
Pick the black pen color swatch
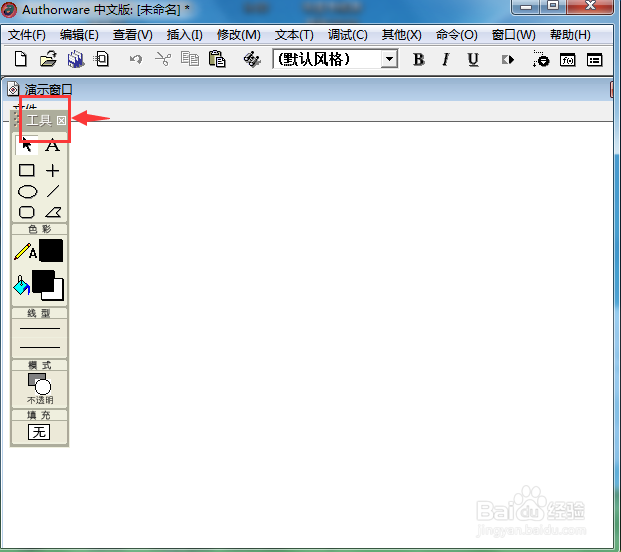[x=51, y=250]
